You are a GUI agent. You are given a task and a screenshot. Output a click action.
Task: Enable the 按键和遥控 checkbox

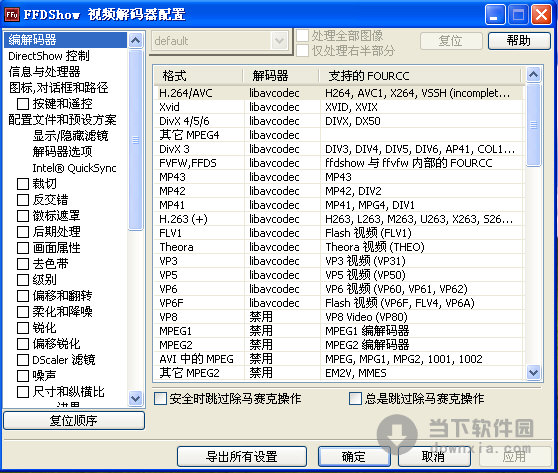coord(23,104)
